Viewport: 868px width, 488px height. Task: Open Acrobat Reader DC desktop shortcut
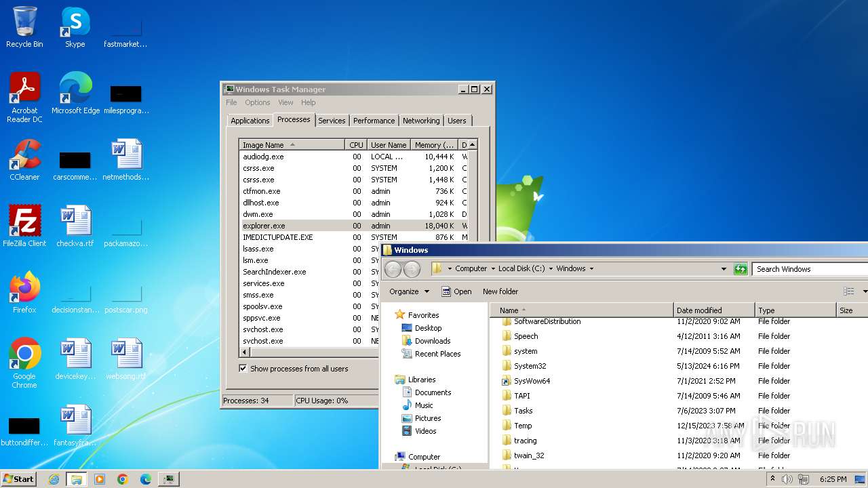24,98
